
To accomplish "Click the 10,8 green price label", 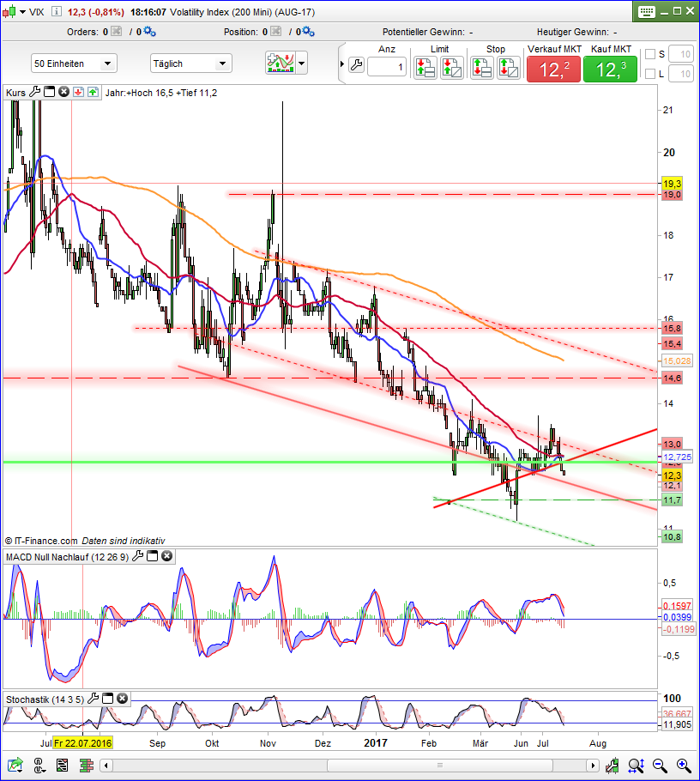I will pyautogui.click(x=672, y=537).
